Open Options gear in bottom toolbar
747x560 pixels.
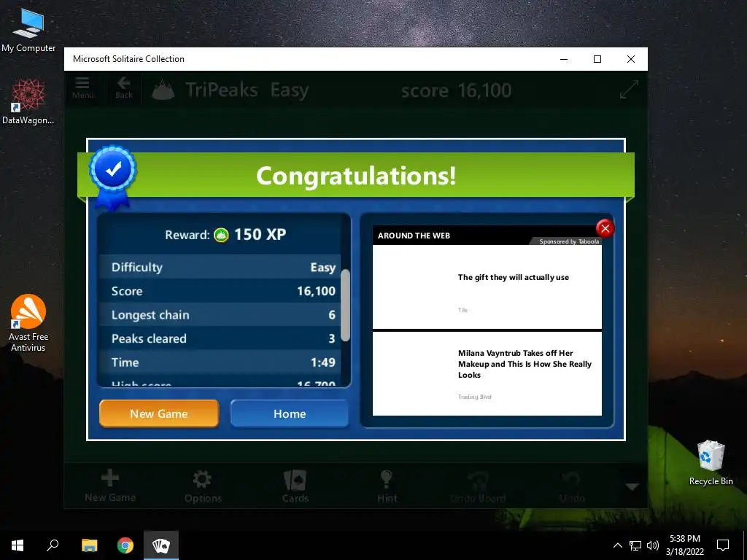click(x=203, y=486)
